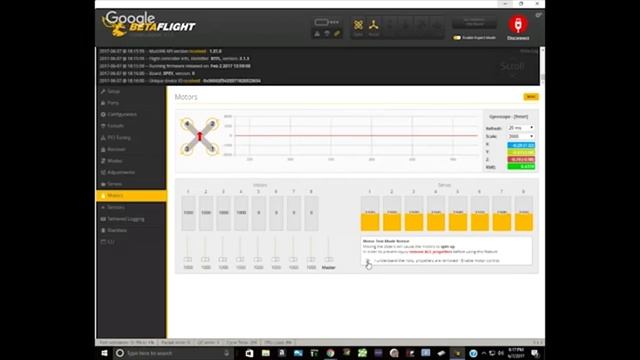Click the highlighted Motors sidebar item
Viewport: 640px width, 360px height.
point(131,196)
